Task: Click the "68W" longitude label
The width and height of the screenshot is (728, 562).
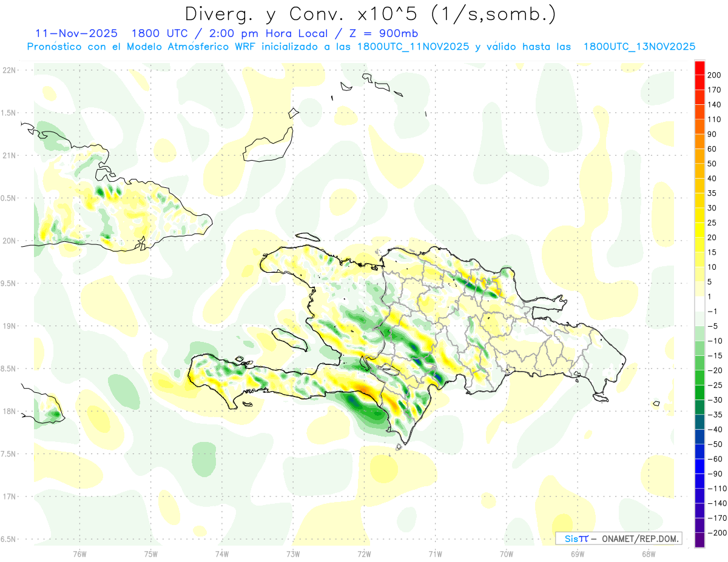Action: 648,554
